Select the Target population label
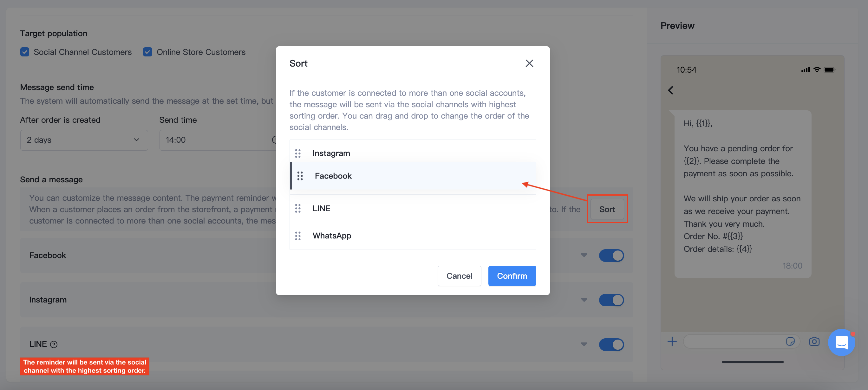The width and height of the screenshot is (868, 390). tap(54, 33)
